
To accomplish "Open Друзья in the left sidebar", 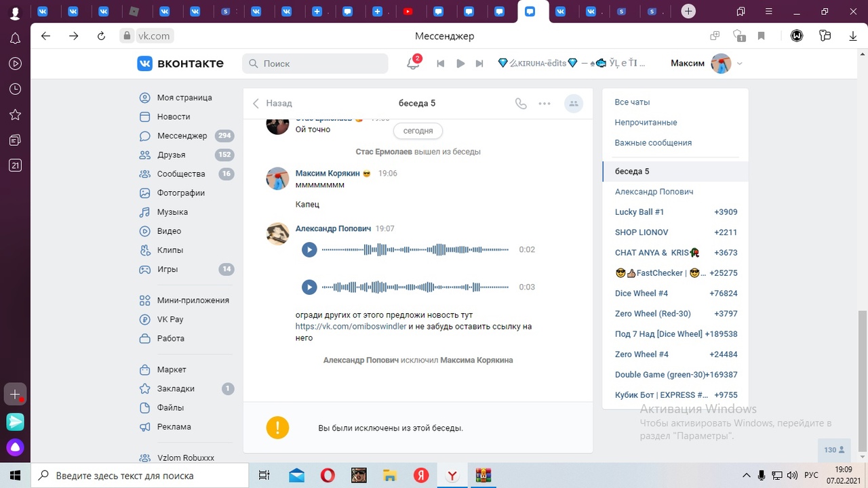I will (171, 155).
